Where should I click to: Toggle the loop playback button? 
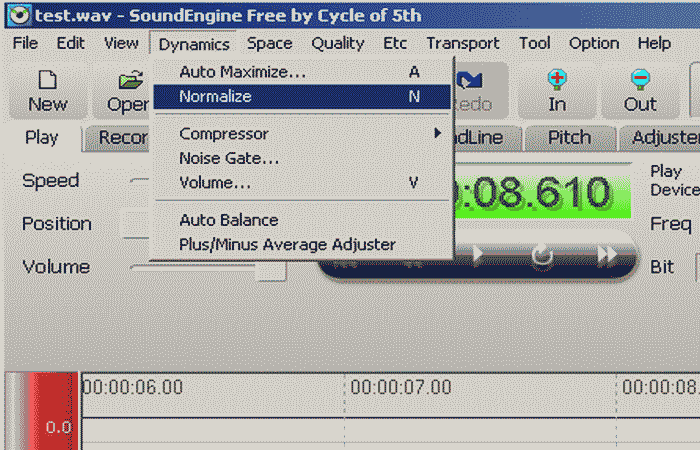click(x=542, y=256)
